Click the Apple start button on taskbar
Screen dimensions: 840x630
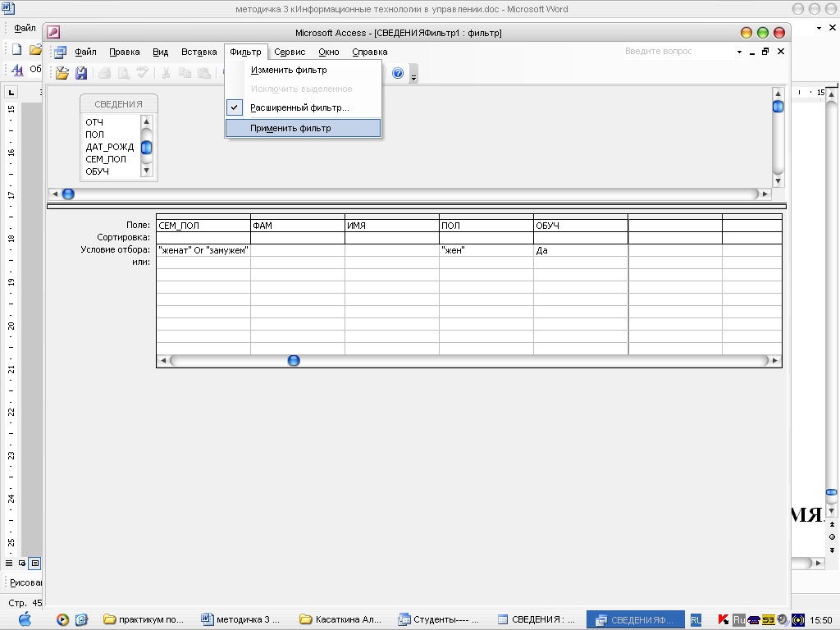pos(25,620)
